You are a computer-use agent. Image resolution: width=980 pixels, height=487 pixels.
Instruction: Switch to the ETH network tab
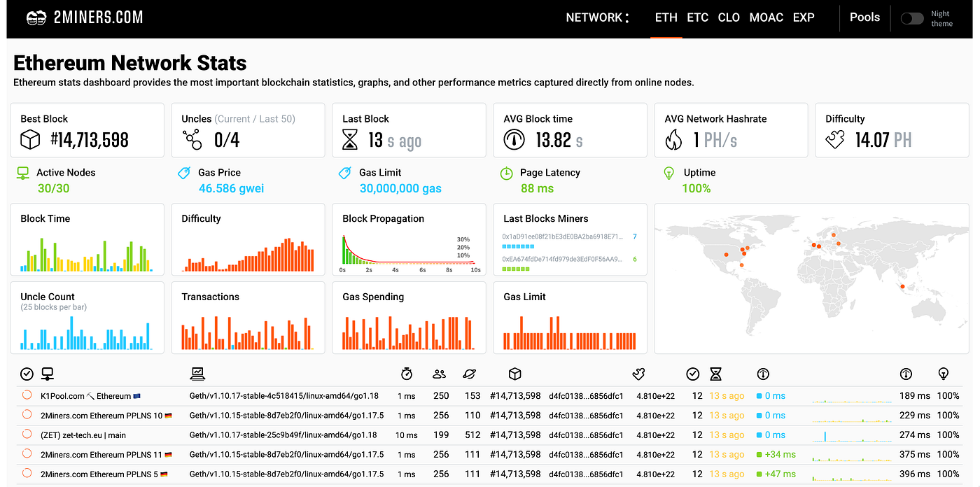click(x=666, y=17)
